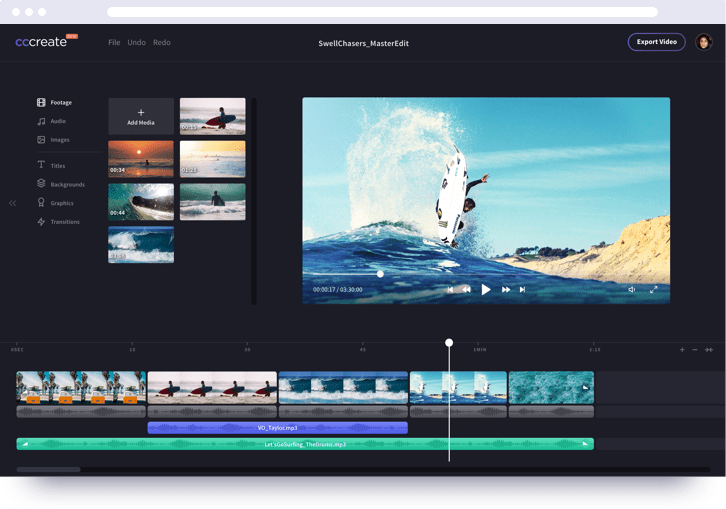Mute the preview volume speaker
This screenshot has width=726, height=509.
[631, 290]
